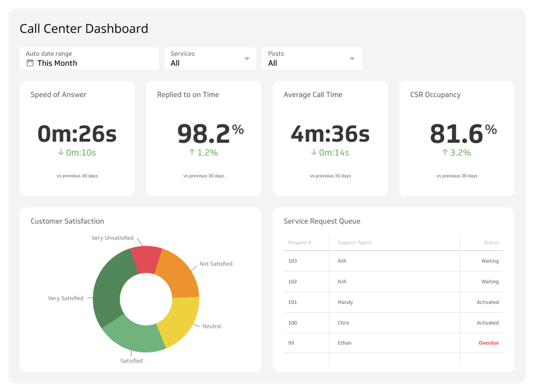534x392 pixels.
Task: Click the Speed of Answer KPI card
Action: (x=77, y=138)
